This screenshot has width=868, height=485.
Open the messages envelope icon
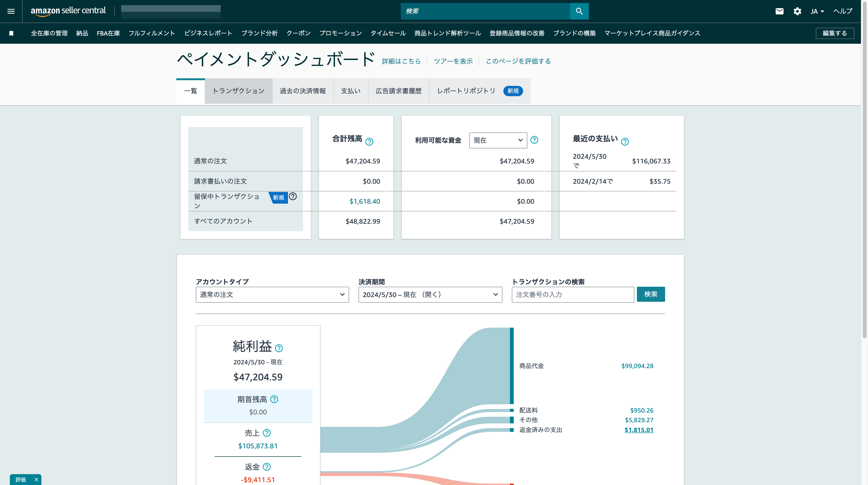[779, 11]
